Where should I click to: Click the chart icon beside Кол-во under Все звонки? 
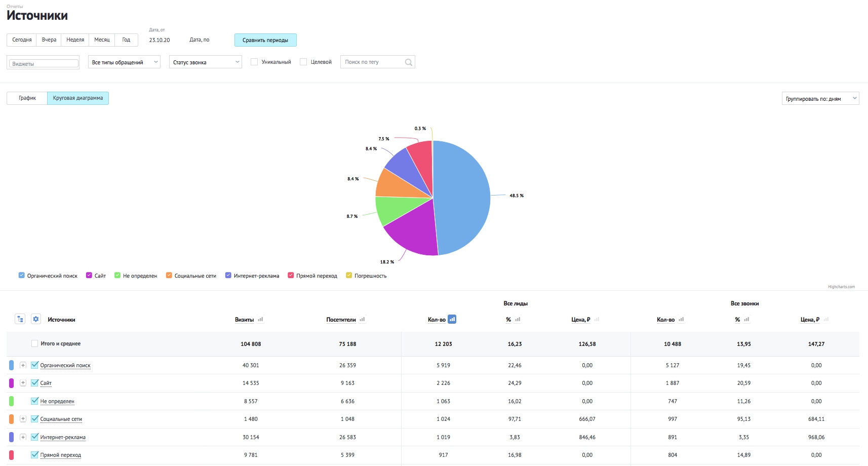[x=681, y=320]
